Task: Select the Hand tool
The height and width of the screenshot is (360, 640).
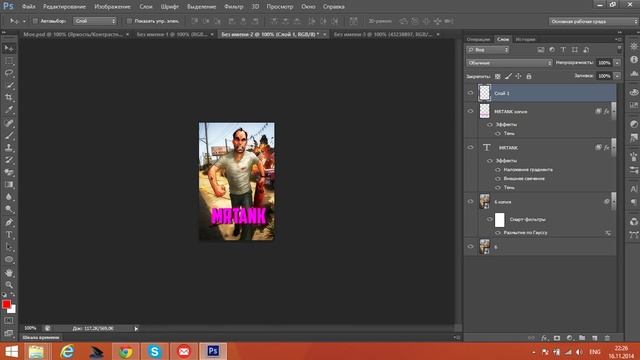Action: [x=9, y=272]
